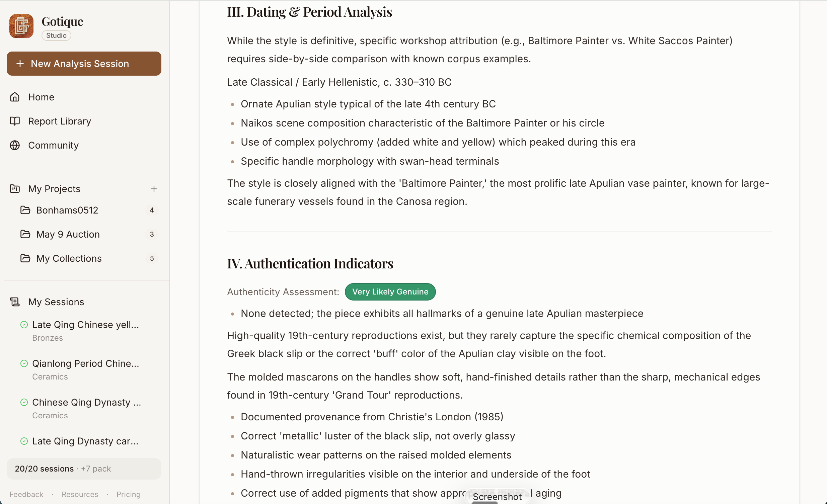Screen dimensions: 827x504
Task: Start a New Analysis Session
Action: click(x=84, y=64)
